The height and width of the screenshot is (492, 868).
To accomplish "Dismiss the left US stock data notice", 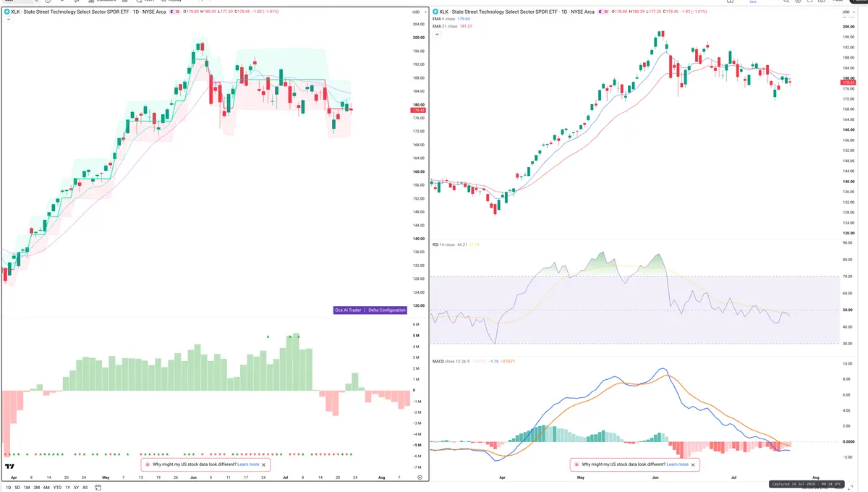I will (263, 465).
